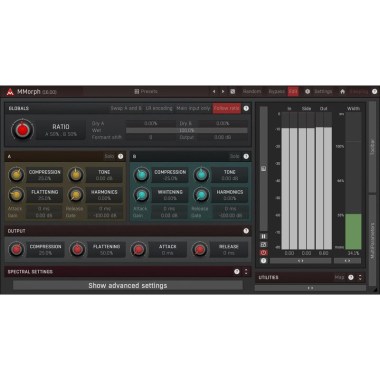
Task: Enable Solo for section A
Action: click(x=109, y=156)
